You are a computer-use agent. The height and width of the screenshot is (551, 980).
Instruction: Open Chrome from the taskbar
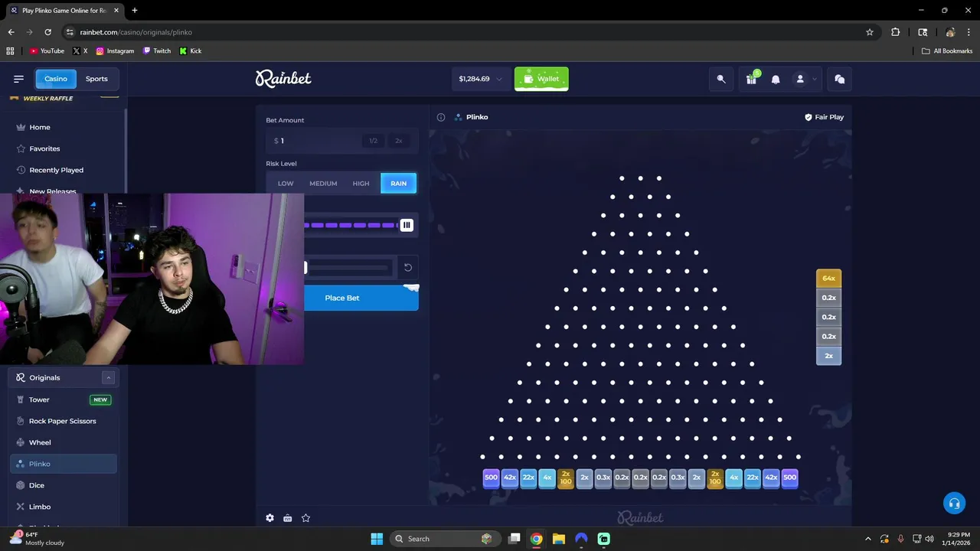coord(537,539)
